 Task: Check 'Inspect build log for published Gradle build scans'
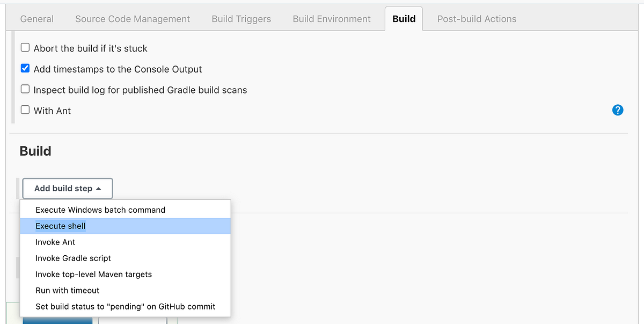(x=25, y=89)
